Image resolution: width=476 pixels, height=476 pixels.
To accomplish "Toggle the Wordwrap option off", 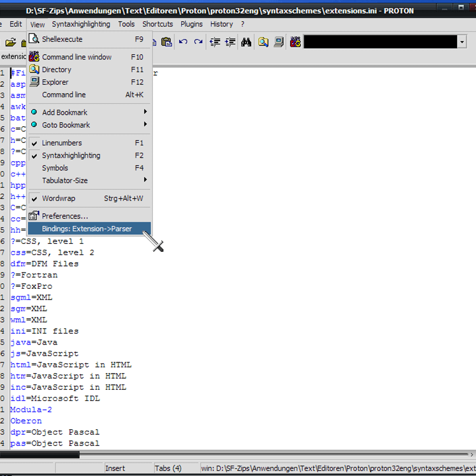I will click(x=58, y=198).
